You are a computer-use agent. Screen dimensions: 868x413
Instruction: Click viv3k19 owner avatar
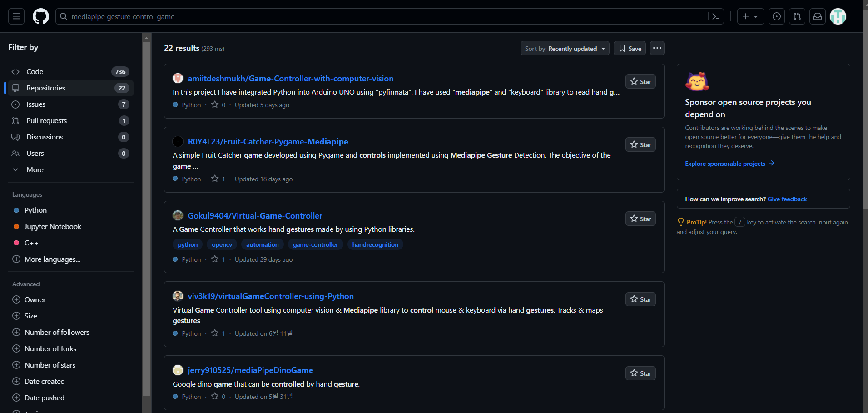point(178,296)
